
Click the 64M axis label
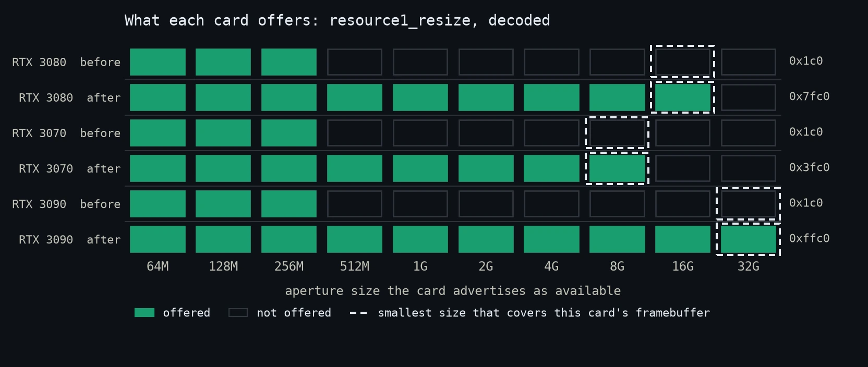tap(158, 266)
